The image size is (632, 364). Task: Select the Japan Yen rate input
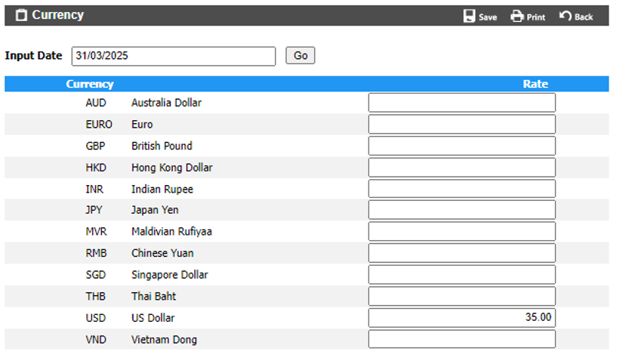pyautogui.click(x=461, y=210)
